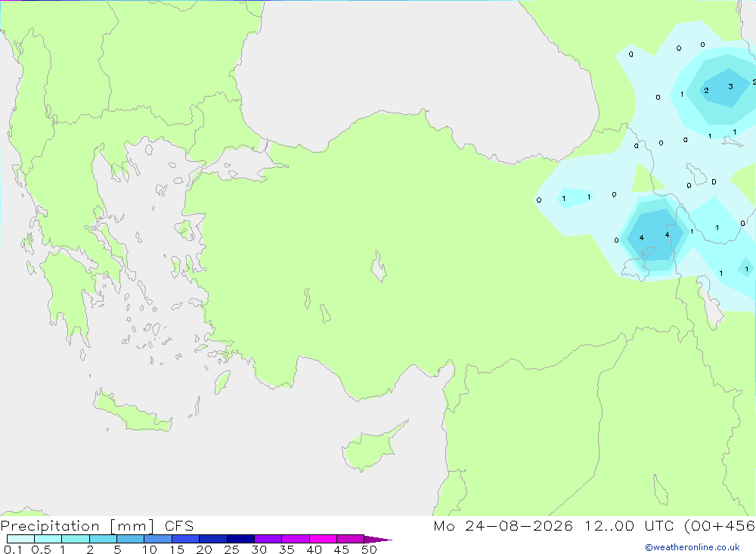
Task: Click the 'Mo 24-08-2026' date text
Action: pyautogui.click(x=503, y=526)
